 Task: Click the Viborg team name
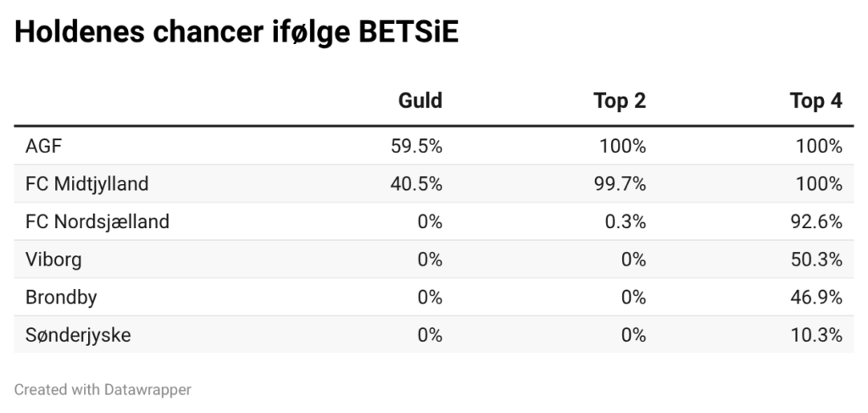[x=53, y=260]
